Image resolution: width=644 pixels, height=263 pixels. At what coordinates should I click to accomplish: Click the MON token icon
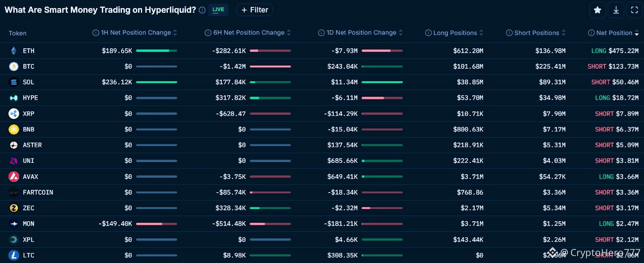pos(14,224)
